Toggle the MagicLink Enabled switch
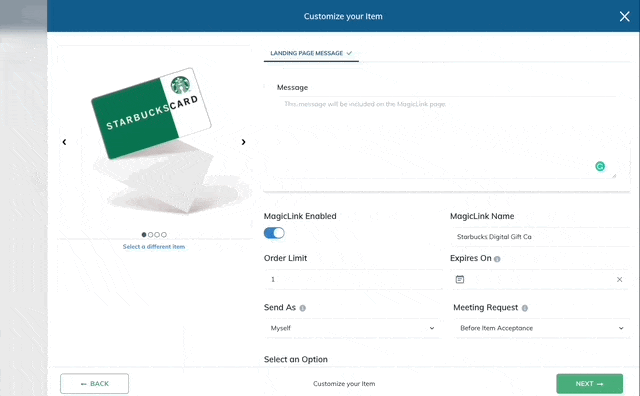640x396 pixels. (x=274, y=233)
